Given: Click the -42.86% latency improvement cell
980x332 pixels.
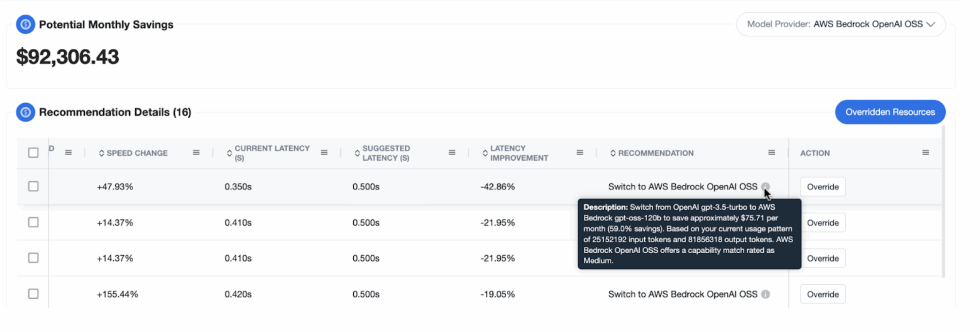Looking at the screenshot, I should point(498,187).
